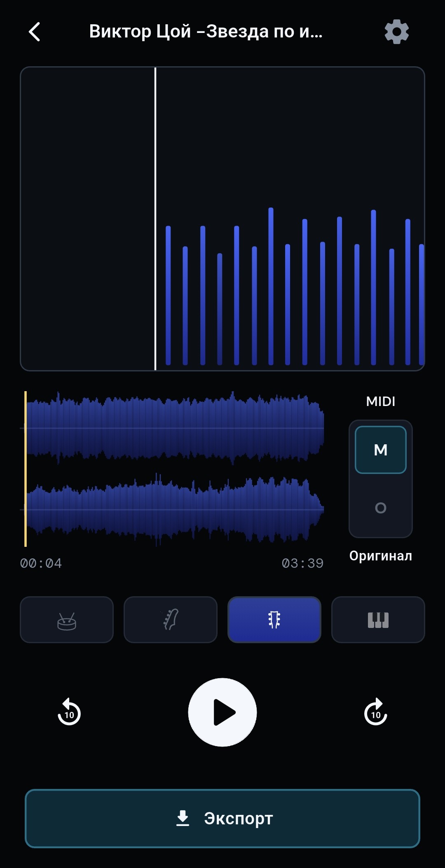Switch to MIDI mode with M toggle
Viewport: 445px width, 868px height.
[381, 450]
